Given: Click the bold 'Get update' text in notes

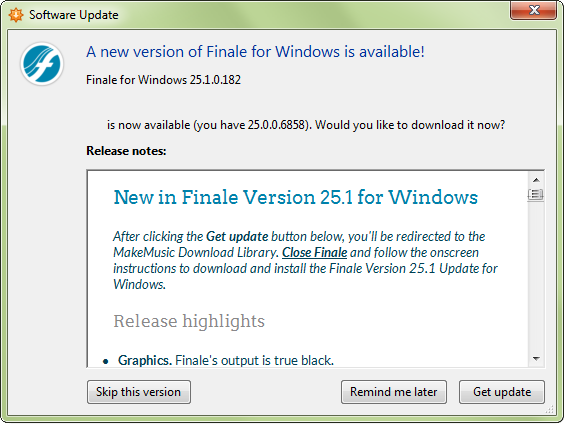Looking at the screenshot, I should [x=237, y=237].
